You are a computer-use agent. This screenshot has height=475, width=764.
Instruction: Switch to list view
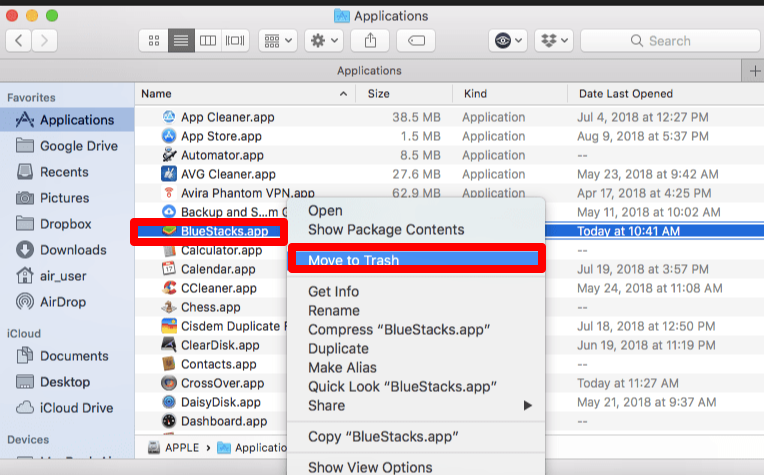pyautogui.click(x=181, y=40)
